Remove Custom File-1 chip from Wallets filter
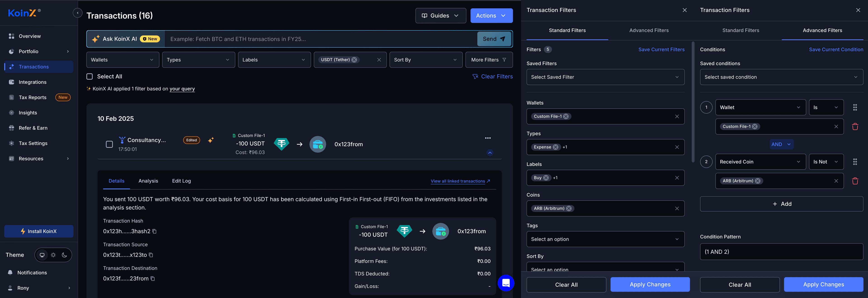The width and height of the screenshot is (868, 298). [566, 116]
